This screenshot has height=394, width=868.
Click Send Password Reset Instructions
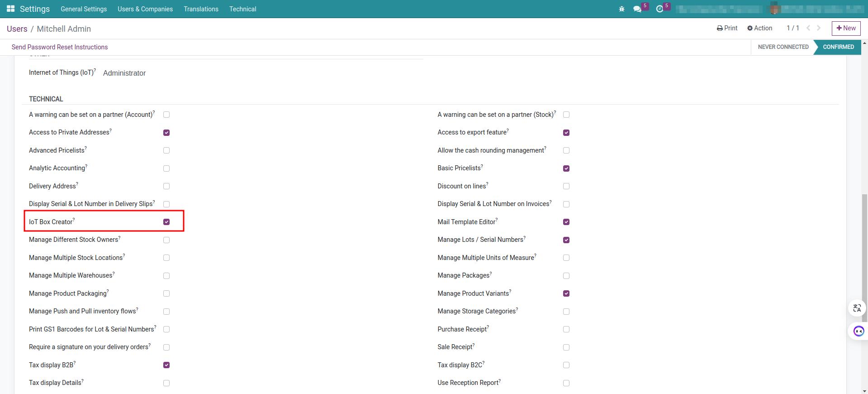tap(60, 47)
